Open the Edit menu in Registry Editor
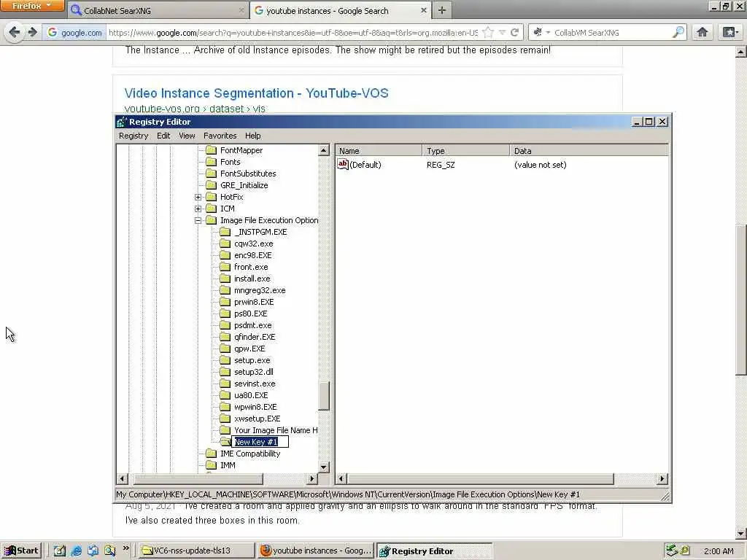Screen dimensions: 747x560 click(x=163, y=136)
